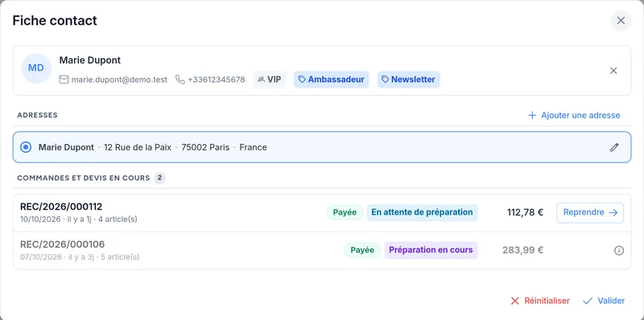644x320 pixels.
Task: Click Valider button
Action: point(604,301)
